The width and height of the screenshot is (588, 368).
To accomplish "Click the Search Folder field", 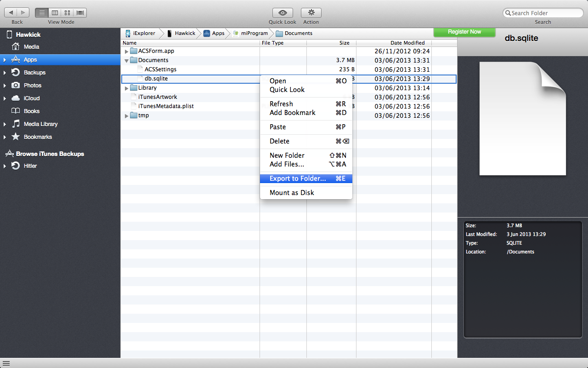I will tap(543, 13).
